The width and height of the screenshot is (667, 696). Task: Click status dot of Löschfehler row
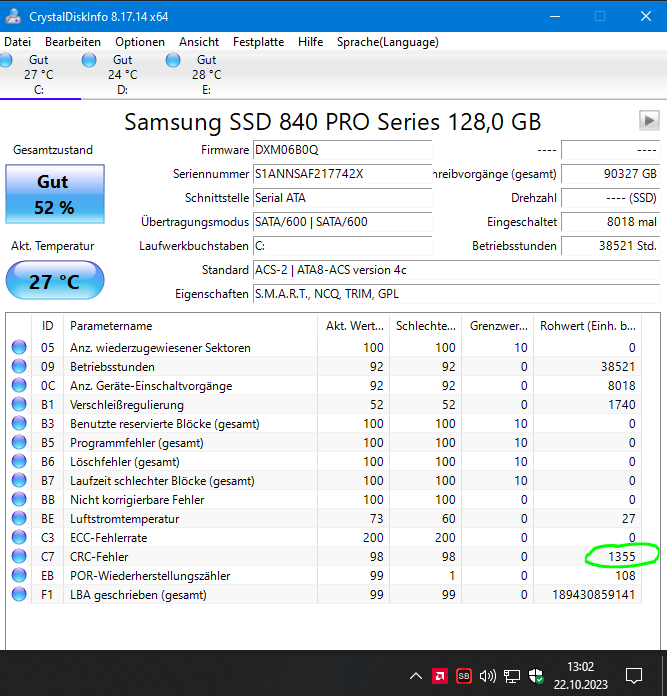(19, 462)
